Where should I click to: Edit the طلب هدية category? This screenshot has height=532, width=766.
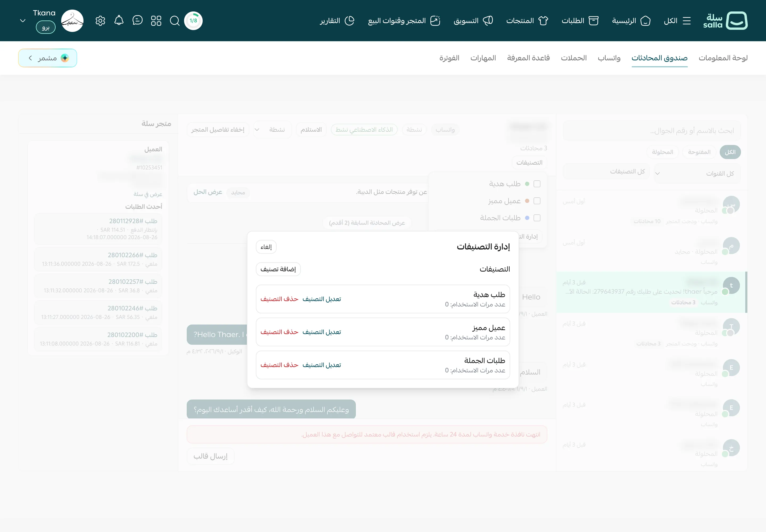tap(322, 299)
